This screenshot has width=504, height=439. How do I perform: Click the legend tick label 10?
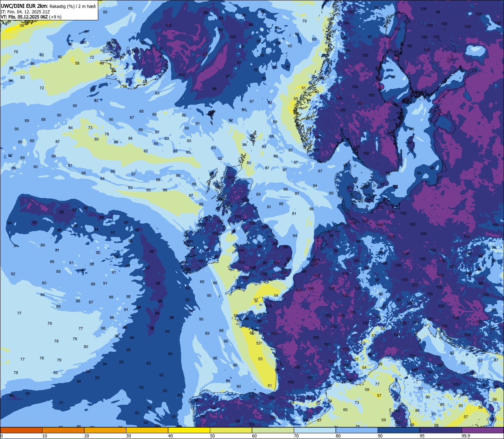(44, 436)
